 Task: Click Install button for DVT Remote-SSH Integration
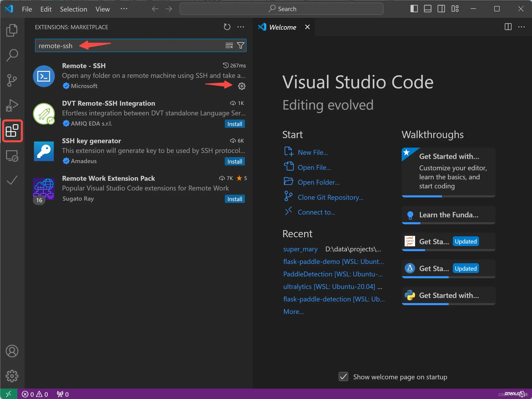pos(234,123)
